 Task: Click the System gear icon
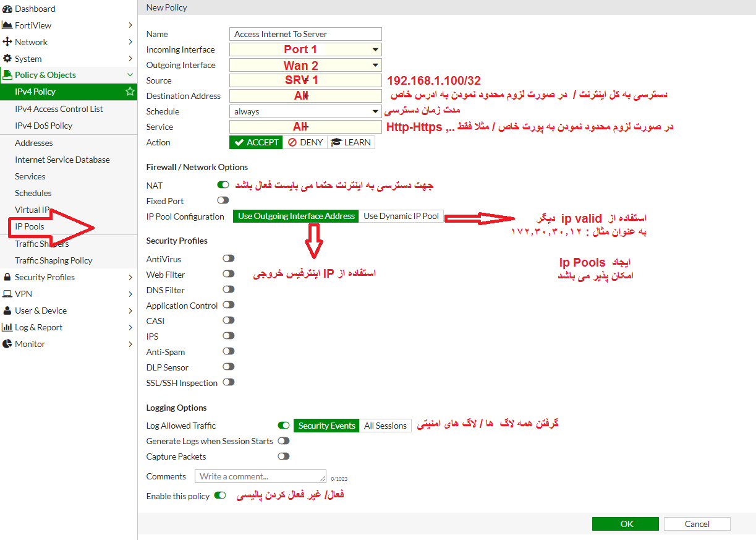pos(7,59)
